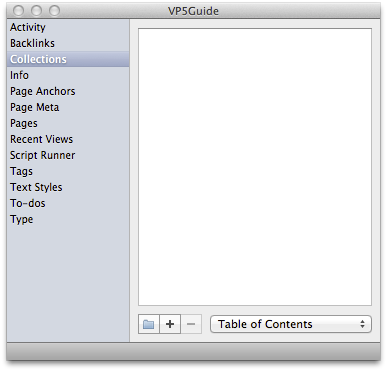The image size is (387, 371).
Task: Open Recent Views from the sidebar
Action: [x=68, y=139]
